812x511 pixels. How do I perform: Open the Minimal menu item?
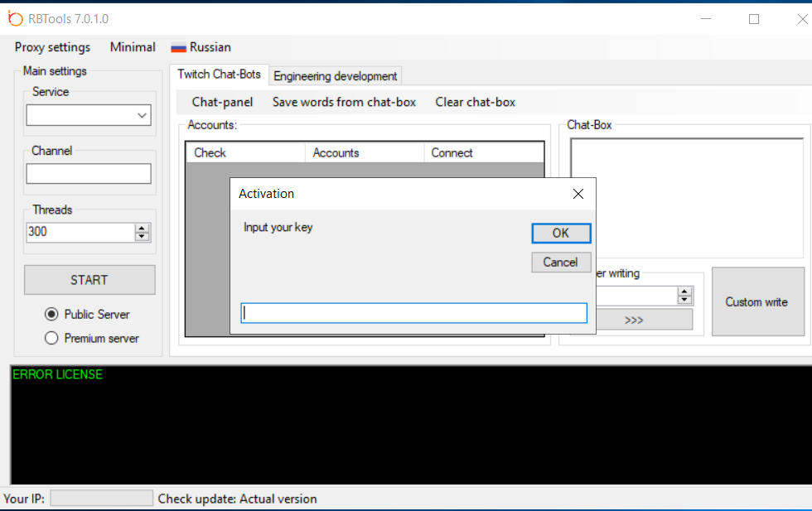coord(133,47)
